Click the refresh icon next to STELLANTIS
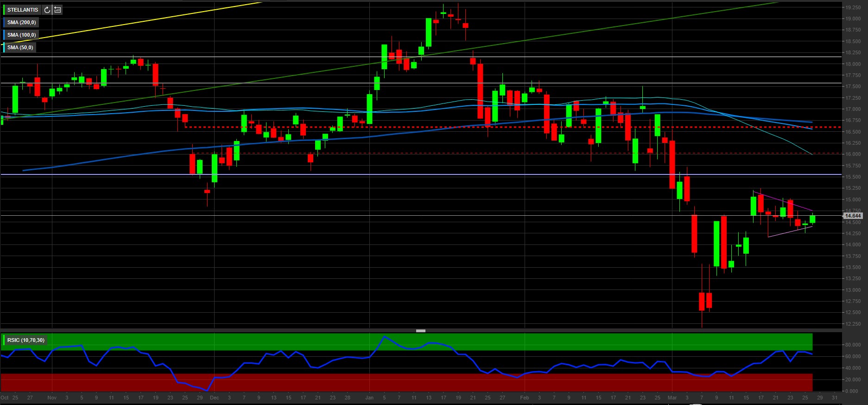 click(47, 10)
